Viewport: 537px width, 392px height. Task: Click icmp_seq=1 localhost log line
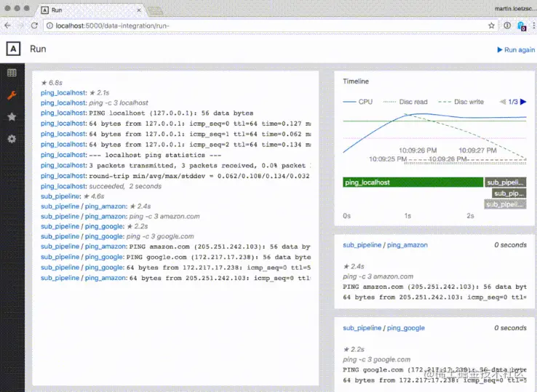[200, 135]
